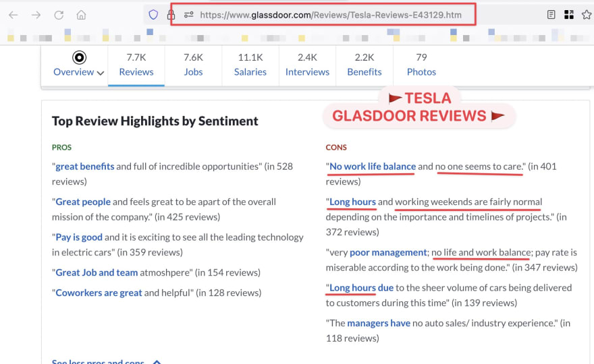This screenshot has width=594, height=364.
Task: Select the glassdoor.com URL in address bar
Action: (x=331, y=15)
